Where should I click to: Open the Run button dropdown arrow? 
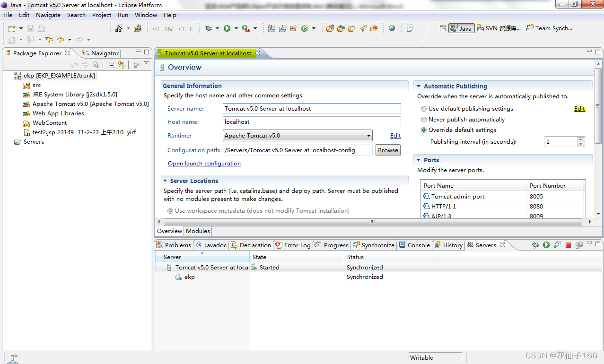click(x=236, y=29)
